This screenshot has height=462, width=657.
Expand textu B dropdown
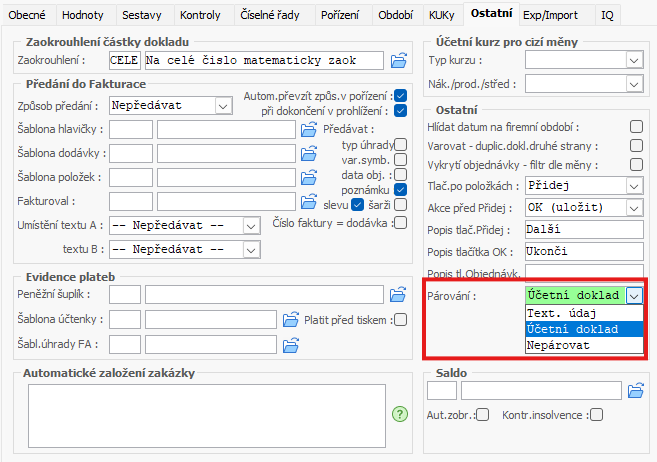(x=251, y=250)
